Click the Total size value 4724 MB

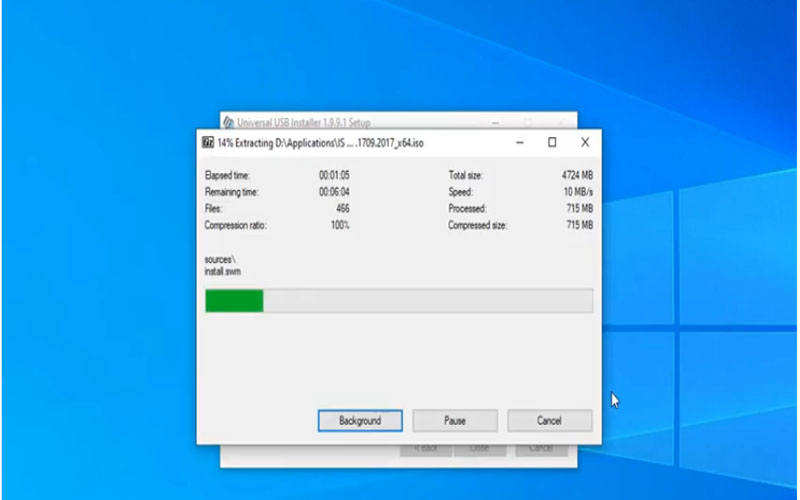point(577,175)
